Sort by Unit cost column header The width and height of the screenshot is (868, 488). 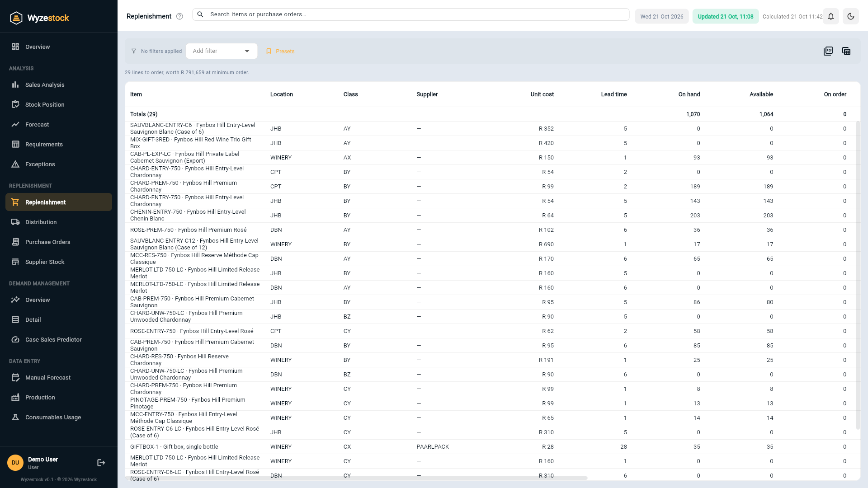(542, 94)
